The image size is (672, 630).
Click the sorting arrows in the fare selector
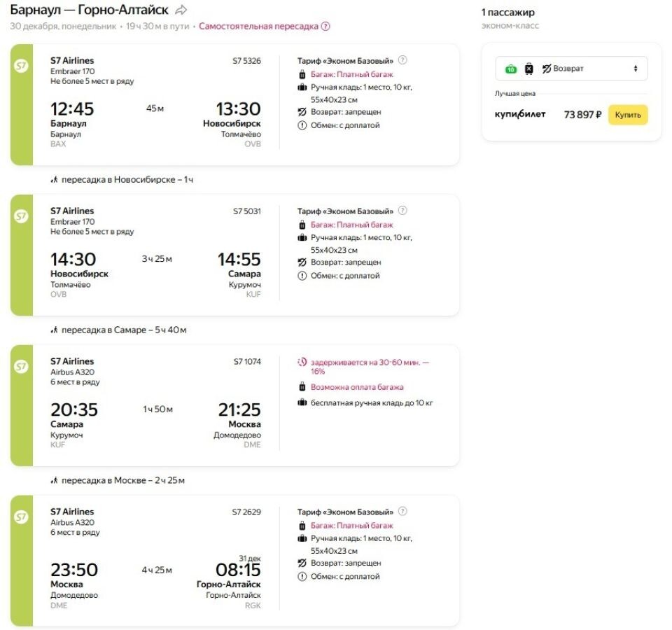click(x=635, y=69)
